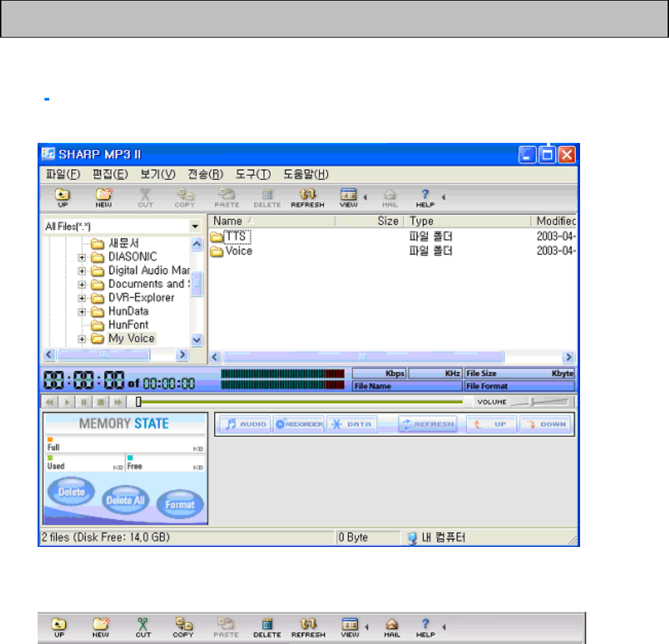Expand the HunData folder node
669x644 pixels.
pos(81,312)
